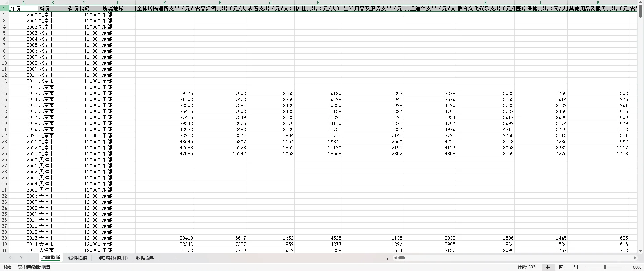This screenshot has width=644, height=271.
Task: Select row 1 header
Action: pos(4,8)
